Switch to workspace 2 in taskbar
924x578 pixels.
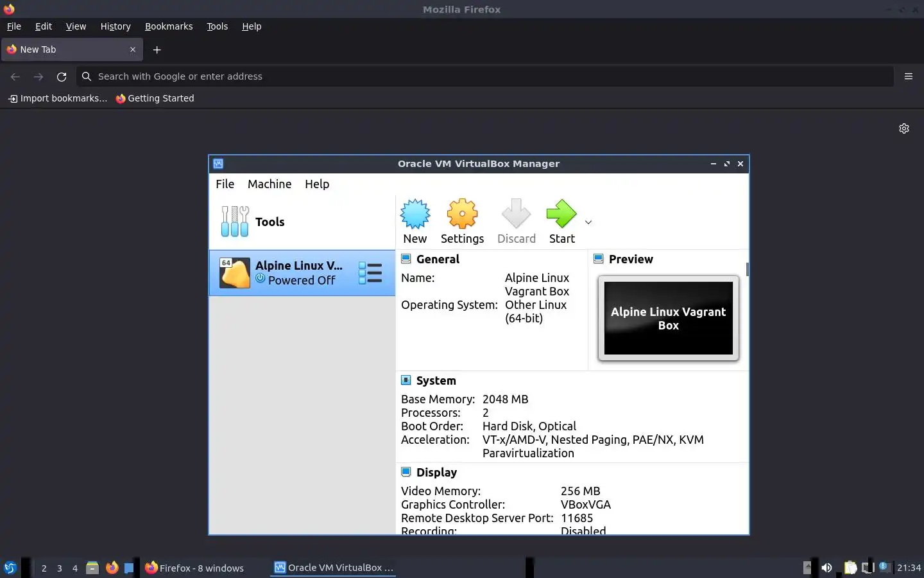(44, 568)
